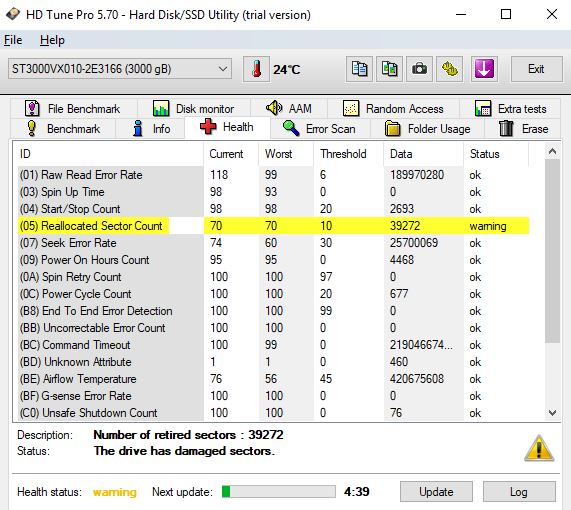This screenshot has height=510, width=571.
Task: Click the yellow Health status warning text
Action: 115,492
